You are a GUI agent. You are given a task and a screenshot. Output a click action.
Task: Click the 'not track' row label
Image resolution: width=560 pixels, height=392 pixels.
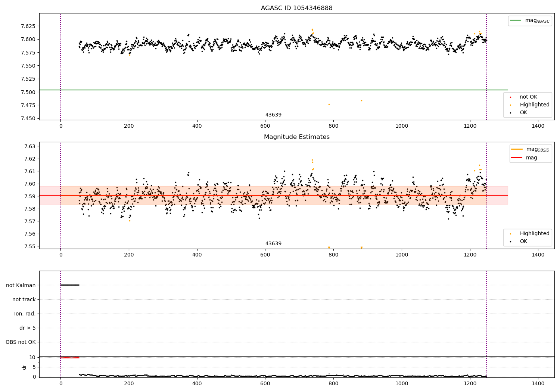click(24, 300)
